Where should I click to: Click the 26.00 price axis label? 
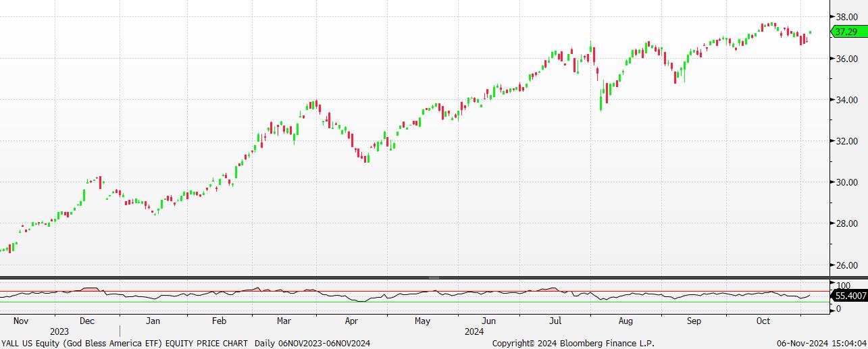coord(846,265)
